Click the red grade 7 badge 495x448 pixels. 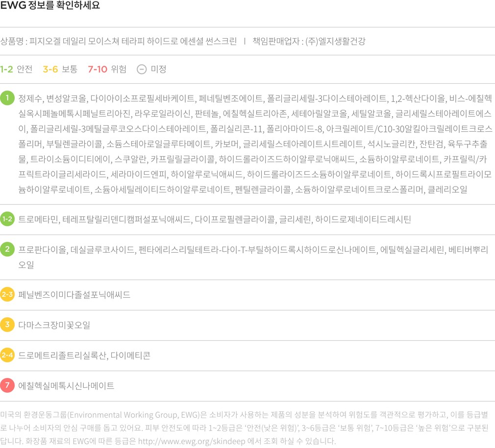[x=7, y=385]
